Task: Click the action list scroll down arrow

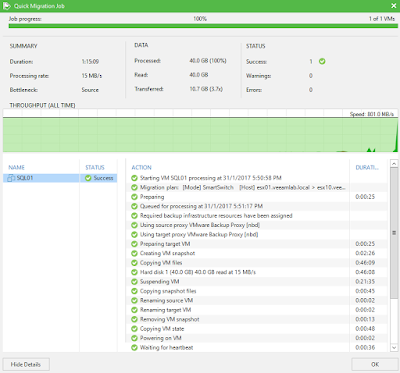Action: tap(394, 347)
